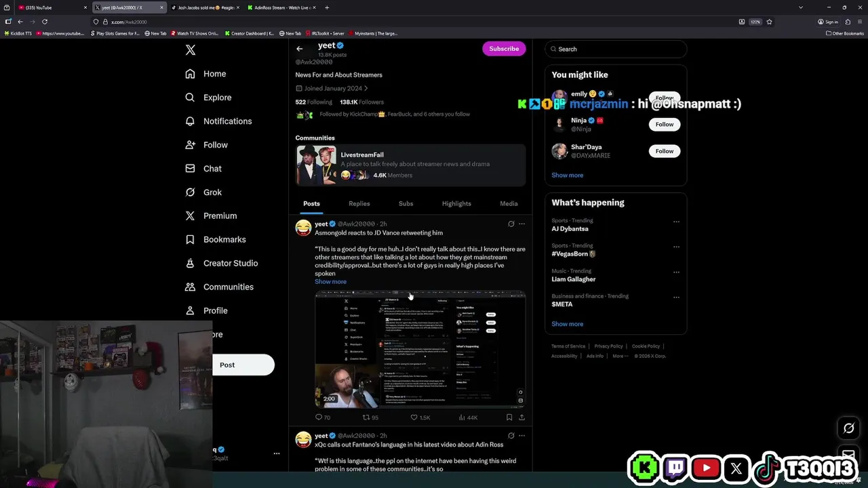Switch to the Media tab

(x=509, y=203)
